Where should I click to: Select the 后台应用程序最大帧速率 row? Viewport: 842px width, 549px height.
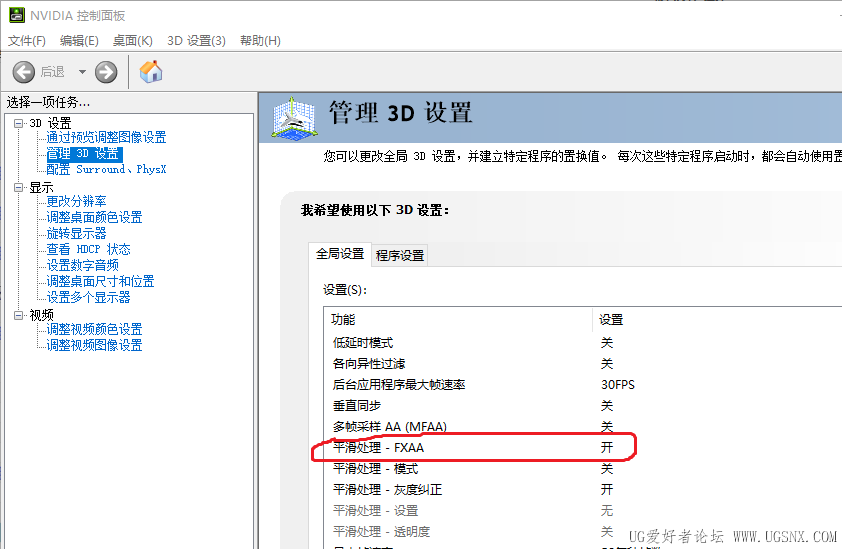point(583,385)
